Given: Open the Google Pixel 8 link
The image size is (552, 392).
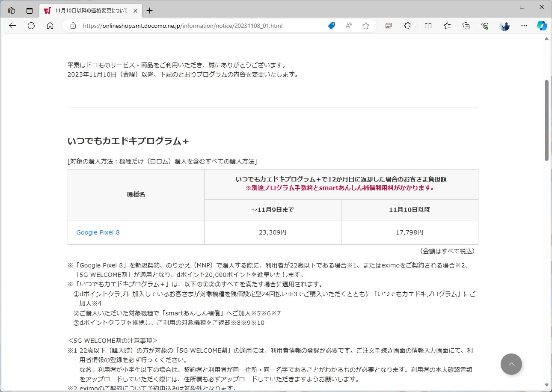Looking at the screenshot, I should 98,232.
